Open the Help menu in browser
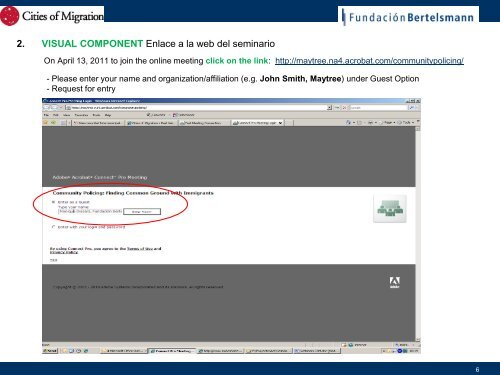Screen dimensions: 500x375 108,115
